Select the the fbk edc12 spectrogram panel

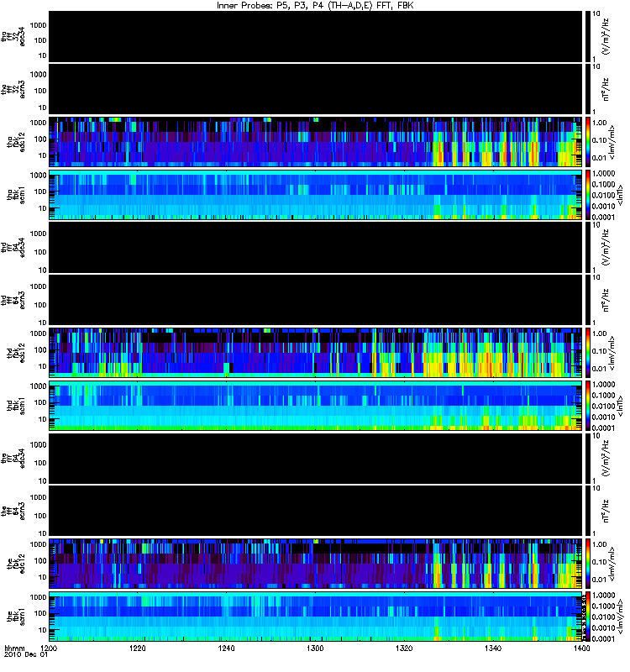[316, 564]
